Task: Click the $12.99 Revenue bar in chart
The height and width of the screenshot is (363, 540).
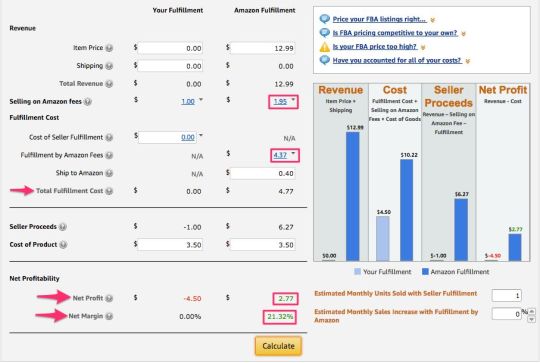Action: [353, 196]
